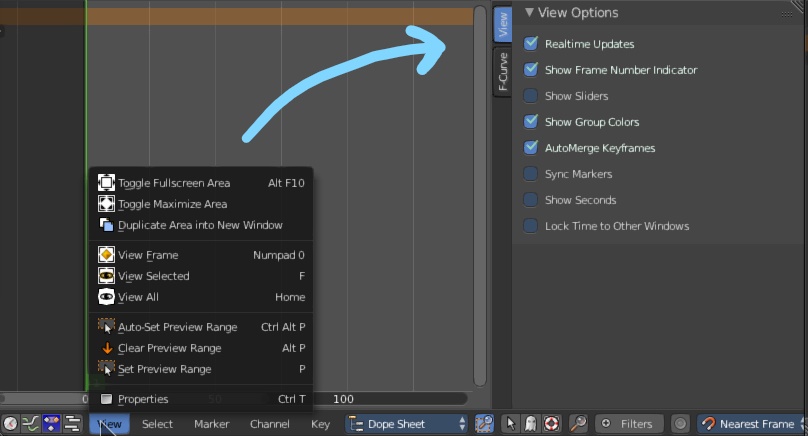808x436 pixels.
Task: Turn off Show Group Colors
Action: click(530, 121)
